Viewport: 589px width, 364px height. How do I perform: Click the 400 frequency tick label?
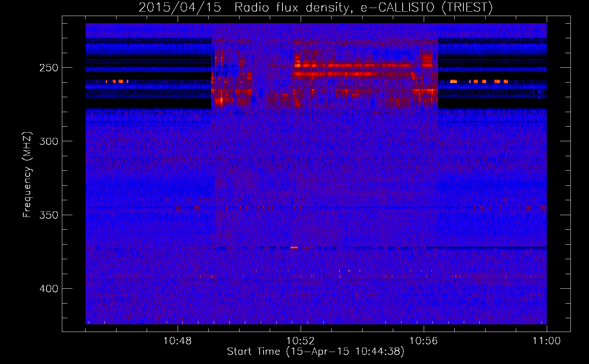[49, 289]
